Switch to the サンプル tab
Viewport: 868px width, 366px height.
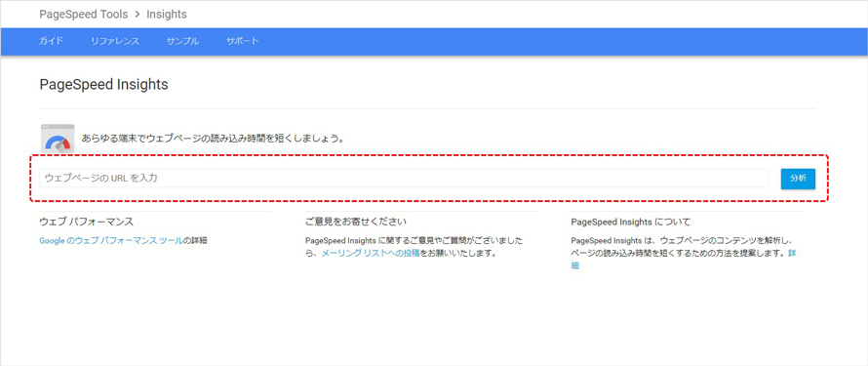pyautogui.click(x=182, y=42)
